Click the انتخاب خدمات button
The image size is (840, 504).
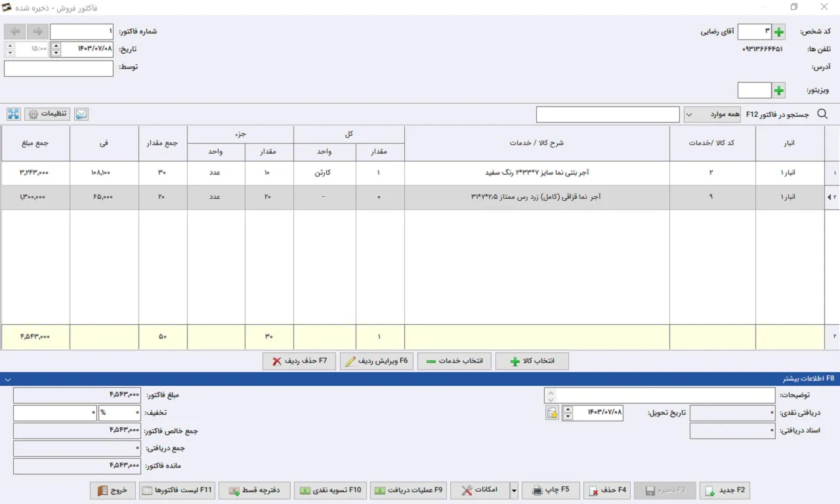[x=454, y=362]
